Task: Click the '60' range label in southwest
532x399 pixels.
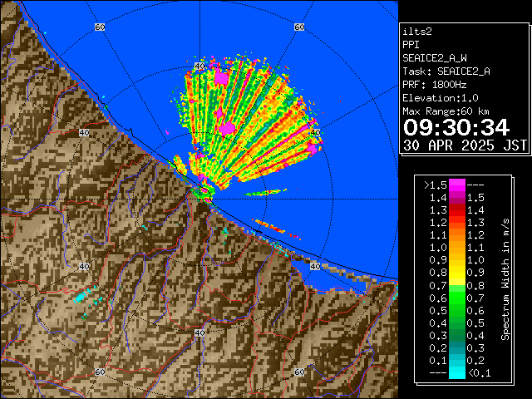Action: click(x=100, y=372)
